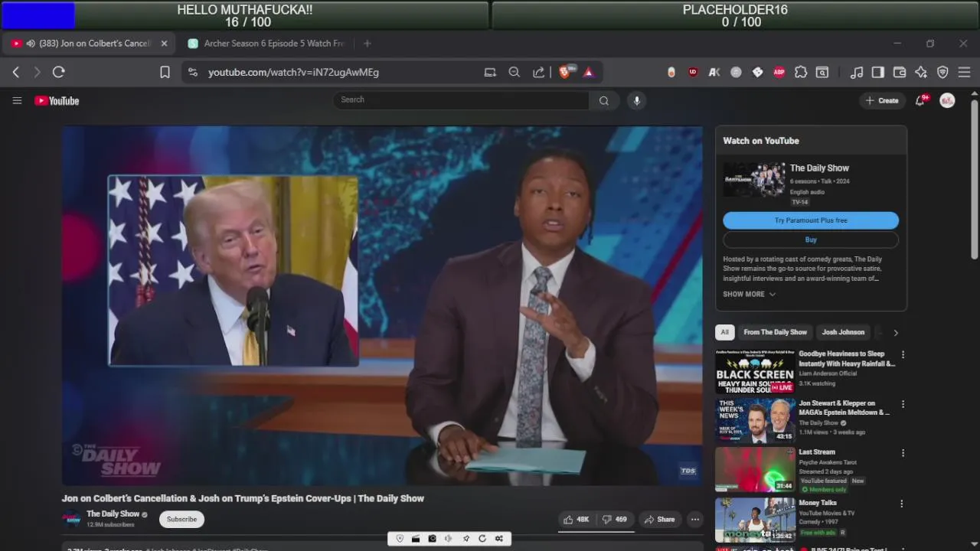Open the YouTube account avatar menu
This screenshot has width=980, height=551.
pos(947,100)
